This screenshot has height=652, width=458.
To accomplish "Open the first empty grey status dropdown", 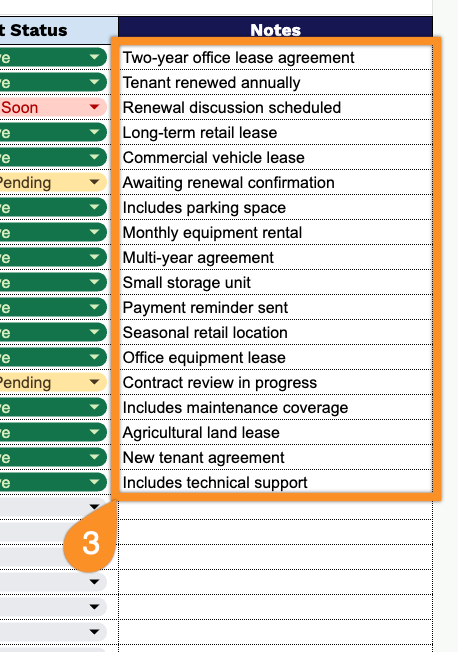I will pyautogui.click(x=94, y=506).
